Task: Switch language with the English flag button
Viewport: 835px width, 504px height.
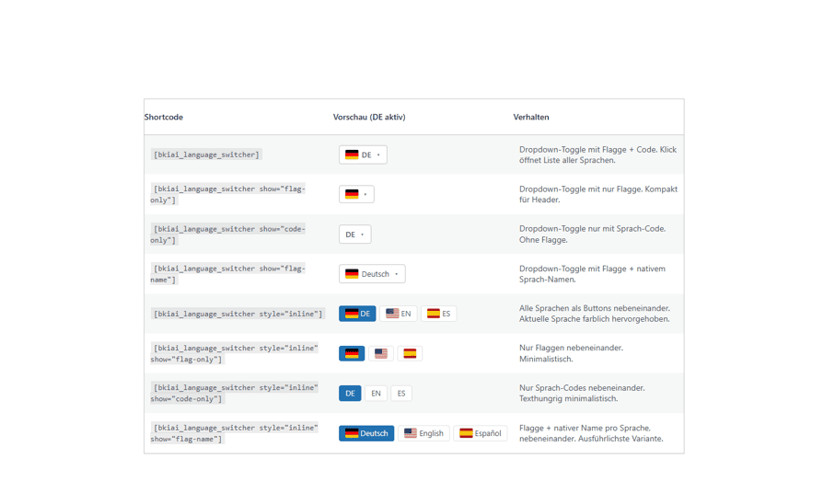Action: click(x=423, y=433)
